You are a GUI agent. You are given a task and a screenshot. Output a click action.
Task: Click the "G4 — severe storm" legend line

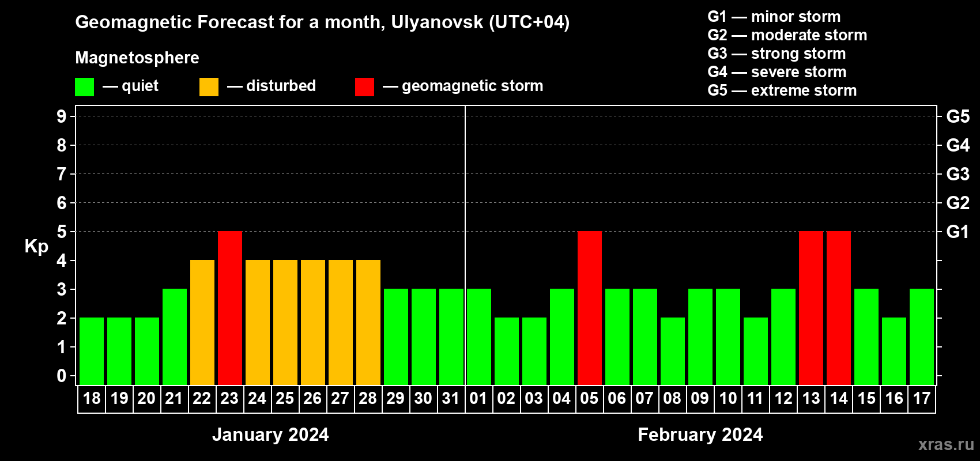click(x=777, y=72)
